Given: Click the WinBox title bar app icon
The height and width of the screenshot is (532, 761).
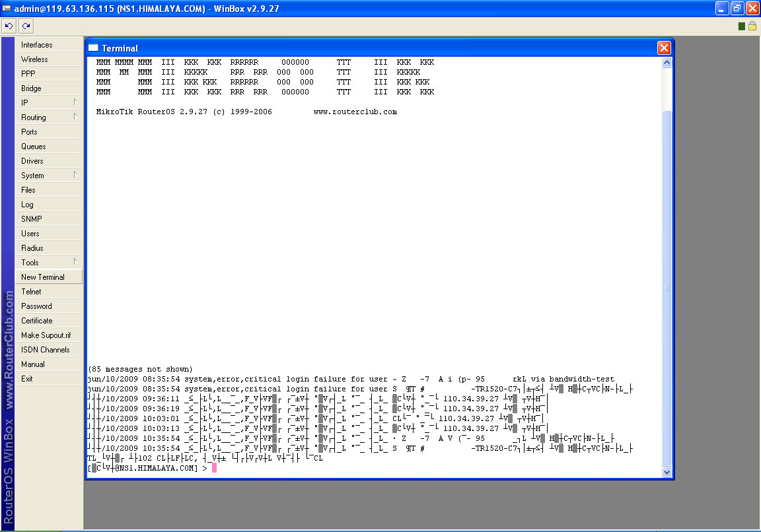Looking at the screenshot, I should [x=7, y=8].
